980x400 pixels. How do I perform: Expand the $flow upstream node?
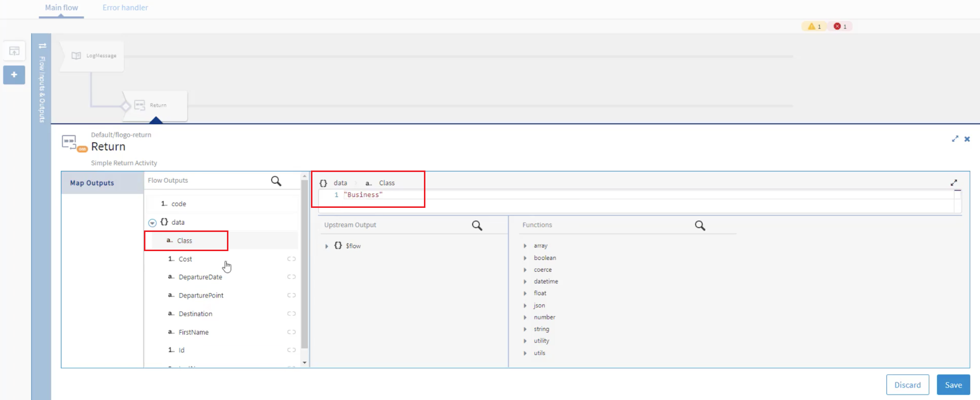[327, 246]
